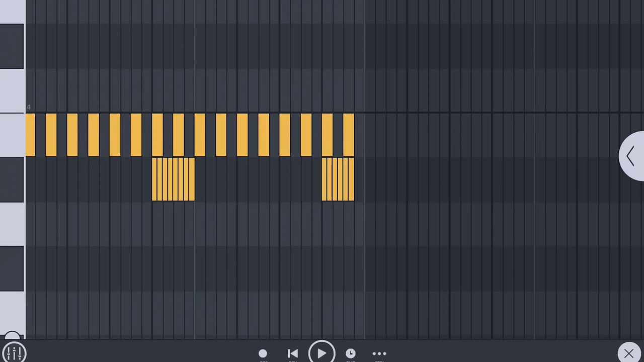This screenshot has height=362, width=644.
Task: Start recording with the record button
Action: click(263, 353)
